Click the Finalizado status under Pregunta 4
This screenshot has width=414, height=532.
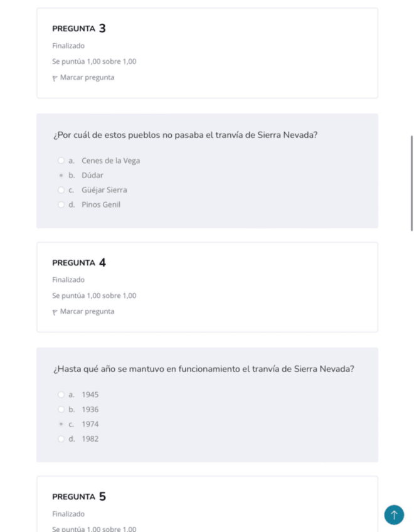[x=68, y=280]
